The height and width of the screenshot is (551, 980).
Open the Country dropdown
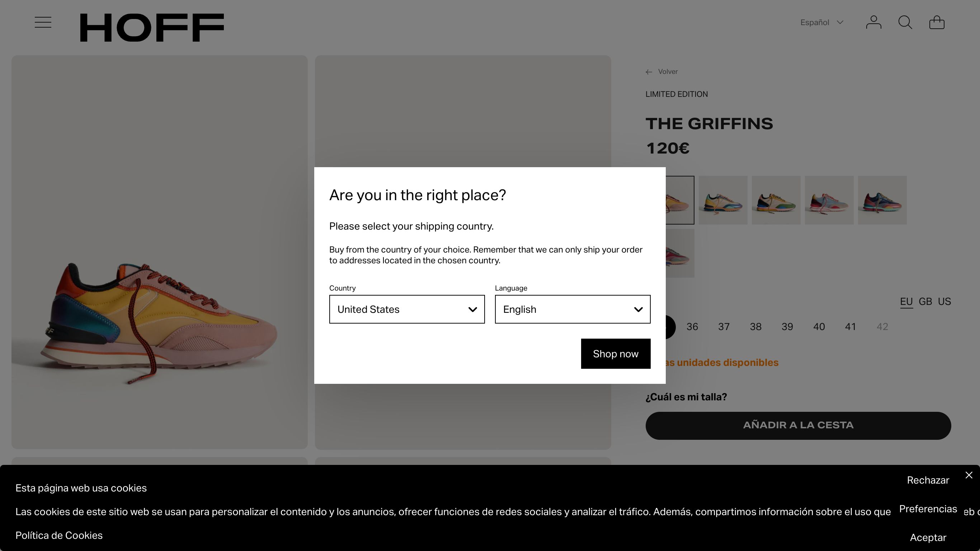click(x=407, y=309)
